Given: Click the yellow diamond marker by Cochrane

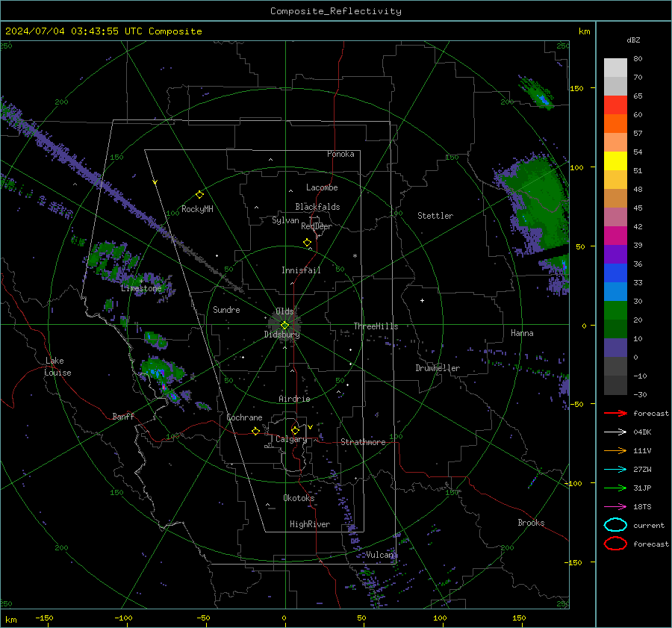Looking at the screenshot, I should coord(255,431).
